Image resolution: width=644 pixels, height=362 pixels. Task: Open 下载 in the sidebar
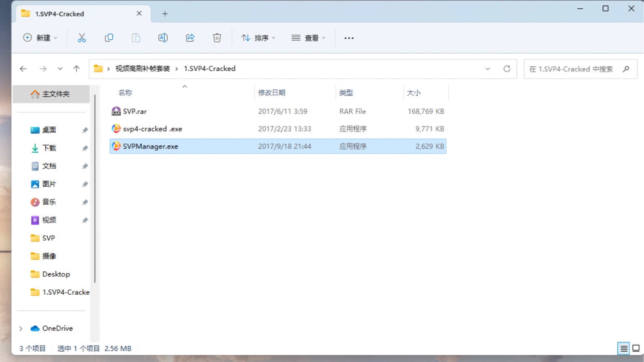click(49, 148)
